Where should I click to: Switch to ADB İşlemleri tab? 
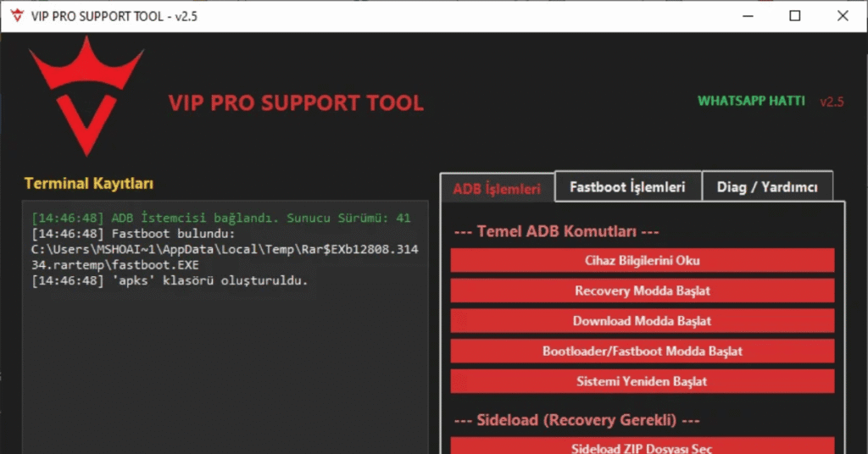(497, 189)
